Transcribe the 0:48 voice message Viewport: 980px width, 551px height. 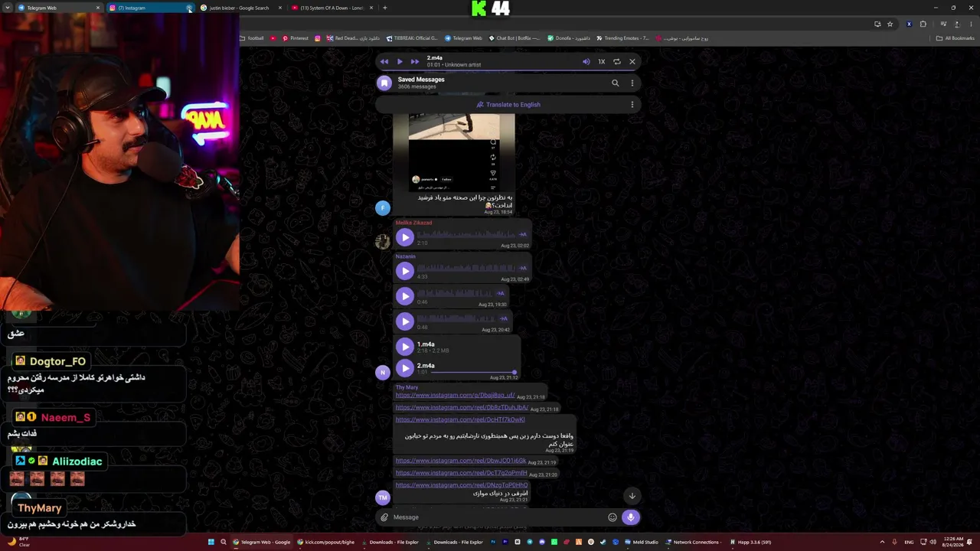[503, 318]
